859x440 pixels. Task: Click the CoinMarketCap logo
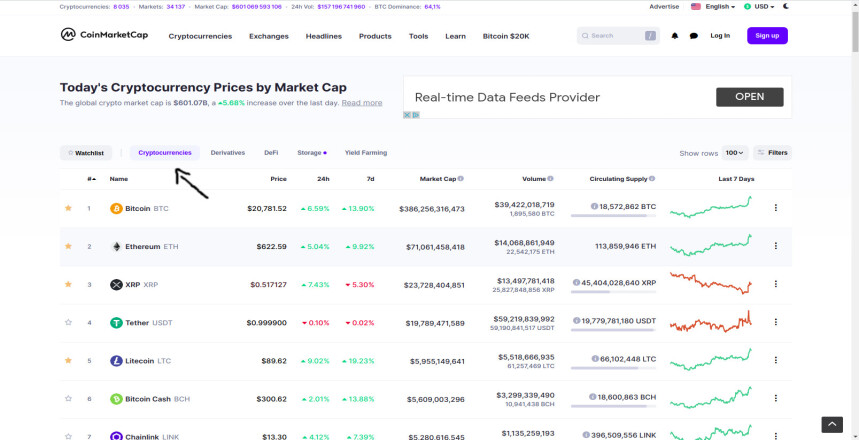(x=104, y=35)
